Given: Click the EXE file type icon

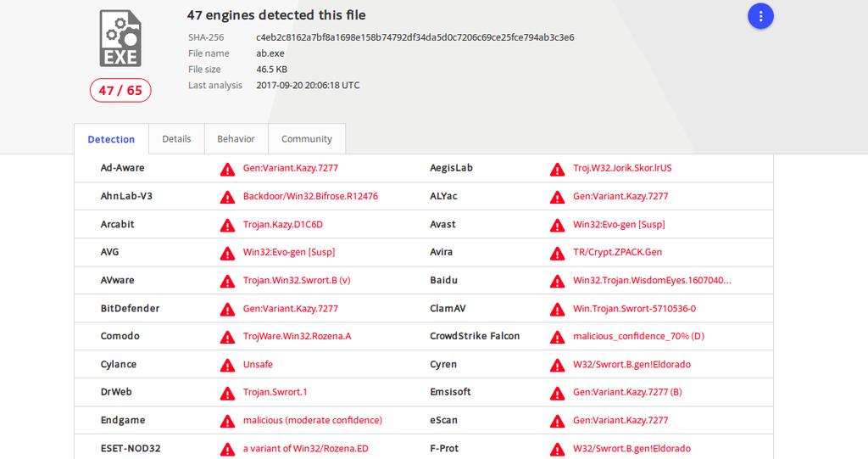Looking at the screenshot, I should point(120,38).
